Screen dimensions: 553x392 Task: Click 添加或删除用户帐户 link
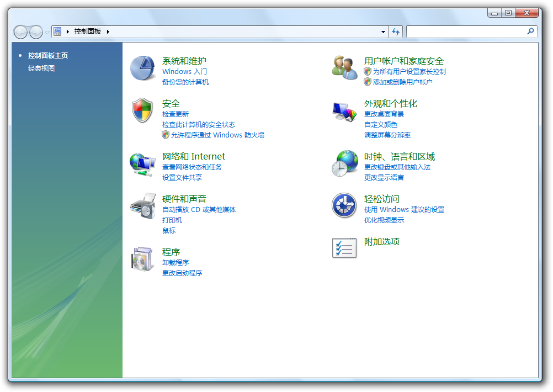[403, 82]
